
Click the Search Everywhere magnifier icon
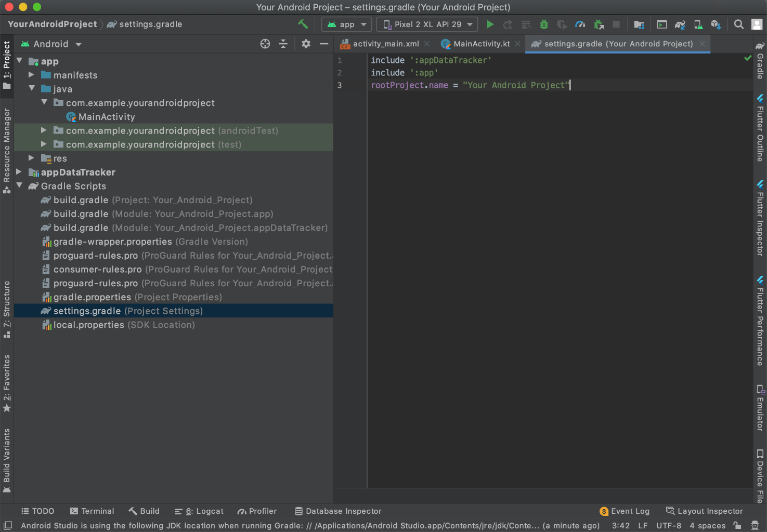738,24
